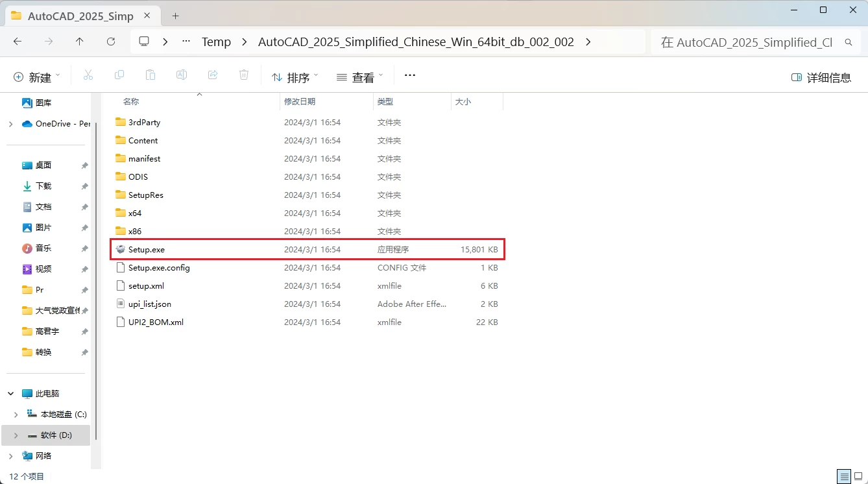
Task: Open 桌面 in the sidebar
Action: [37, 165]
